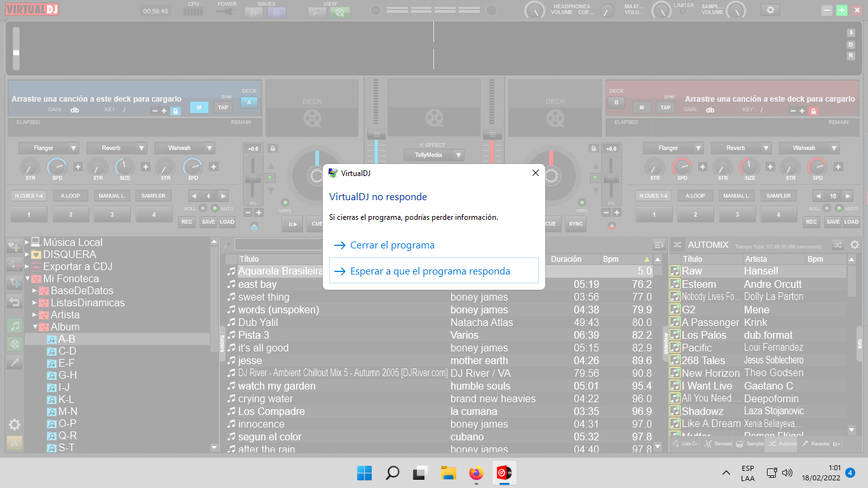The image size is (868, 488).
Task: Collapse the Mi Fonoteca tree node
Action: pos(27,278)
